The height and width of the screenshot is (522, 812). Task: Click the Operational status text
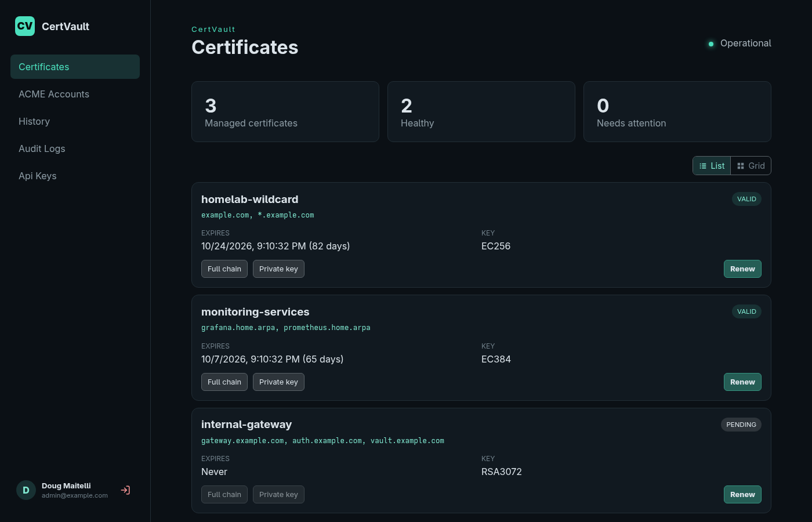click(746, 43)
